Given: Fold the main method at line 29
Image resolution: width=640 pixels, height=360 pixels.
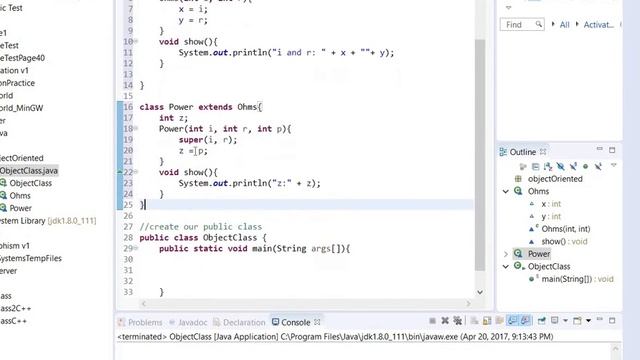Looking at the screenshot, I should pos(136,248).
